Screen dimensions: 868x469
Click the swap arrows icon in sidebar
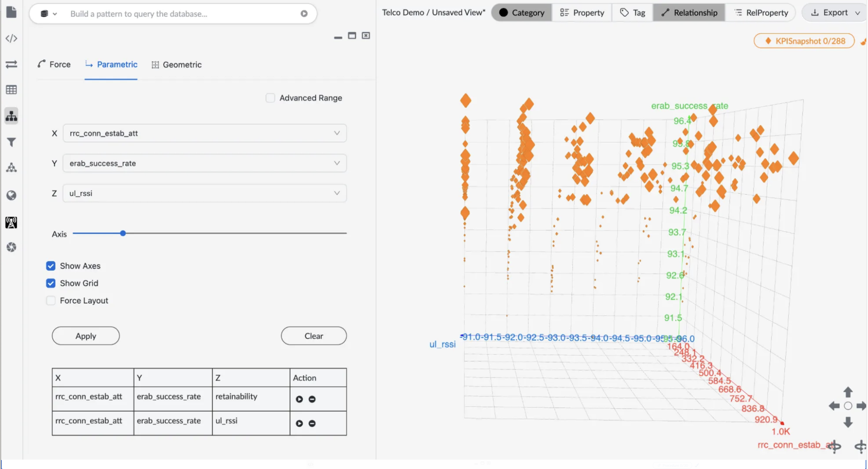11,65
